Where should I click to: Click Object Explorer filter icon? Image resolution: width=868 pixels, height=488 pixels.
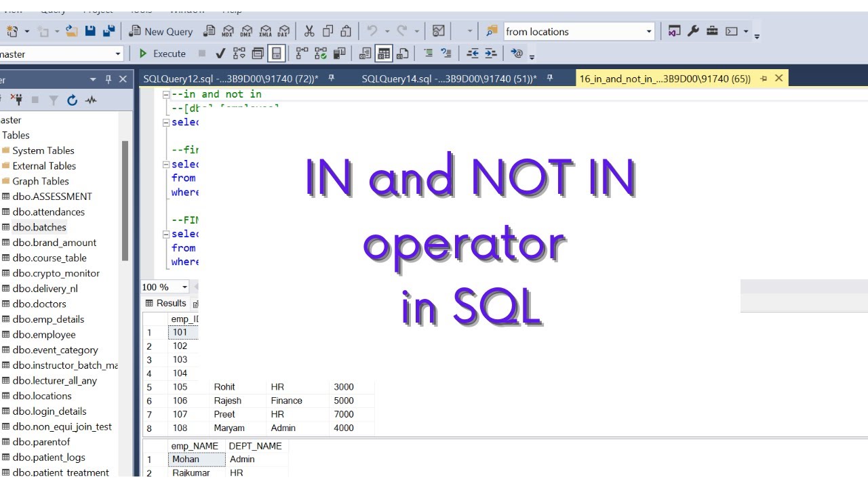click(54, 100)
